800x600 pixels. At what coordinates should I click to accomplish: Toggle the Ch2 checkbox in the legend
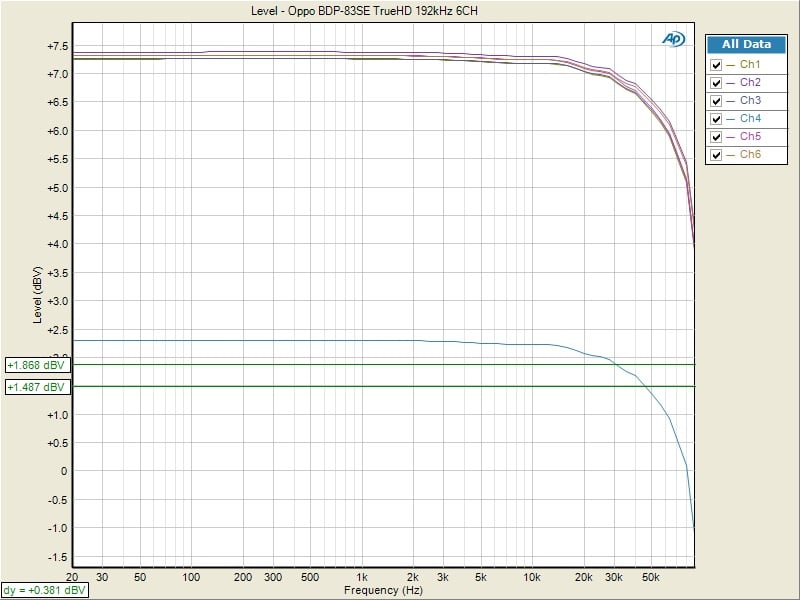coord(716,83)
